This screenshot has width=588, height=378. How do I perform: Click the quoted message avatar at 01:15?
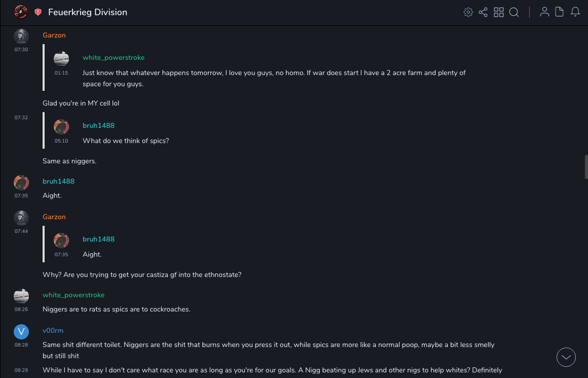click(61, 59)
